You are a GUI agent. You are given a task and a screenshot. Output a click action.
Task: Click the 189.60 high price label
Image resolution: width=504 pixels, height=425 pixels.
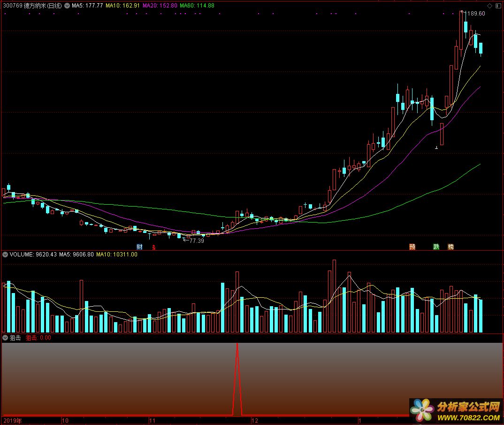(x=476, y=14)
